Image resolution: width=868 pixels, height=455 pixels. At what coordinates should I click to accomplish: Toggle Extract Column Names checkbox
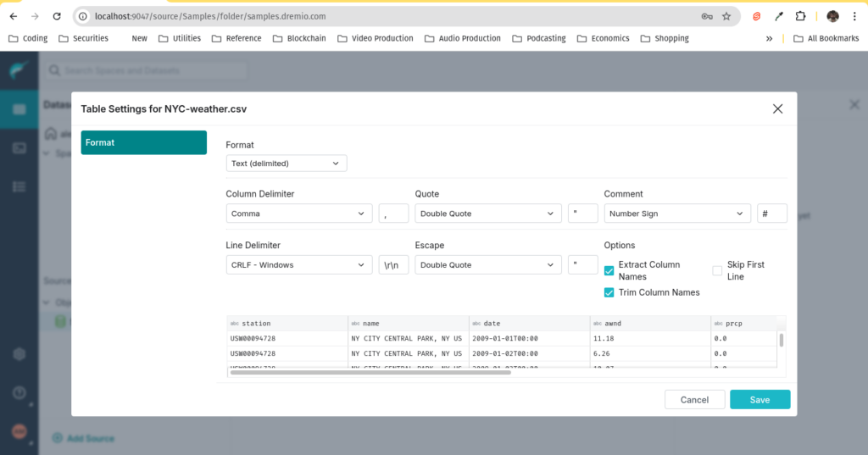pos(609,270)
